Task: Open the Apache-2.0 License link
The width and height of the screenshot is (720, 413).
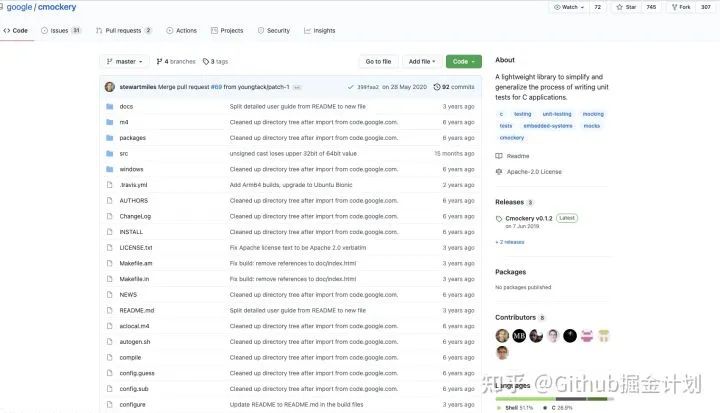Action: [534, 172]
